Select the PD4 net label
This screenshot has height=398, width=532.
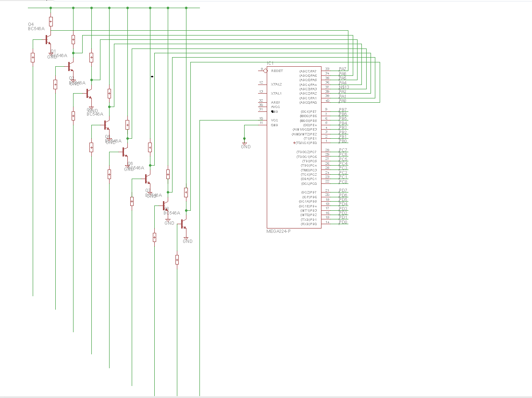[343, 204]
